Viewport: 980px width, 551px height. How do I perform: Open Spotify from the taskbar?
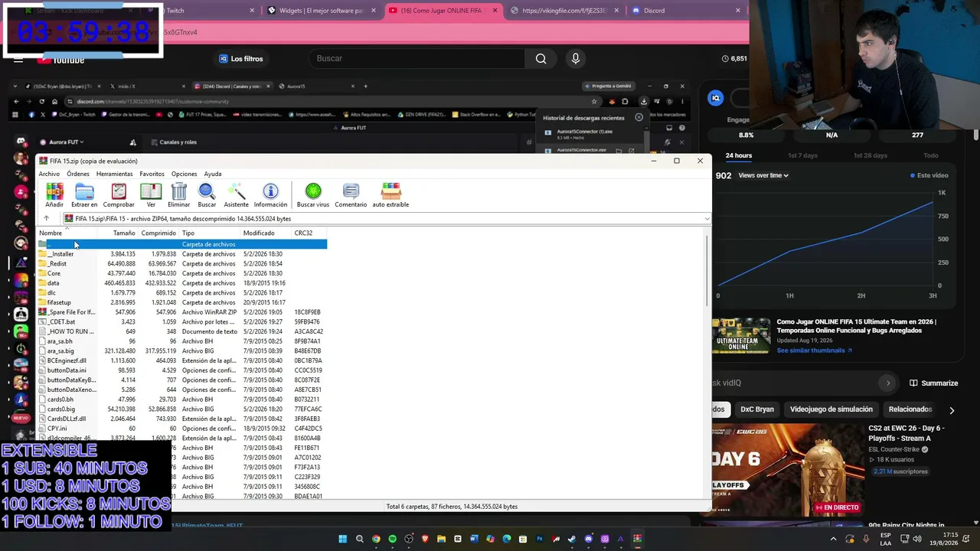click(x=392, y=539)
